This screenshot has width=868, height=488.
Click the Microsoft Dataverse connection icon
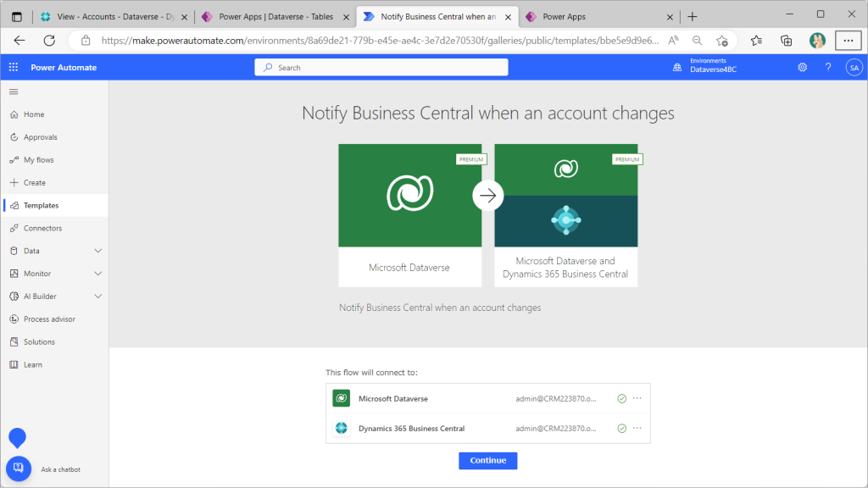point(341,398)
